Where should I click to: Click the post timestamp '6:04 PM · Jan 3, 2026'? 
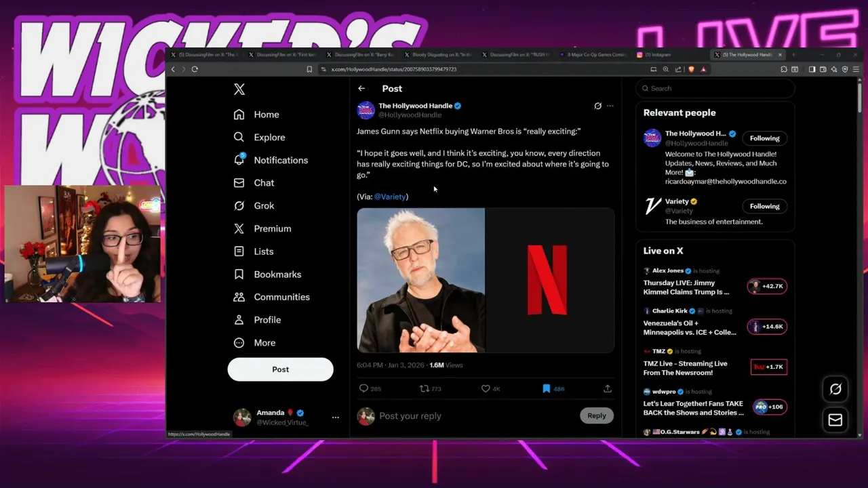point(391,365)
